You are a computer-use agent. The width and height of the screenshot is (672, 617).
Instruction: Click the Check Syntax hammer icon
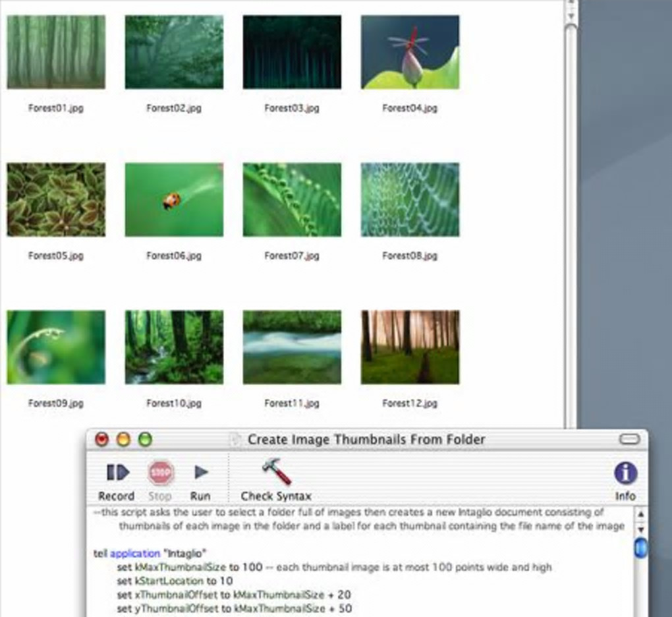(x=277, y=471)
